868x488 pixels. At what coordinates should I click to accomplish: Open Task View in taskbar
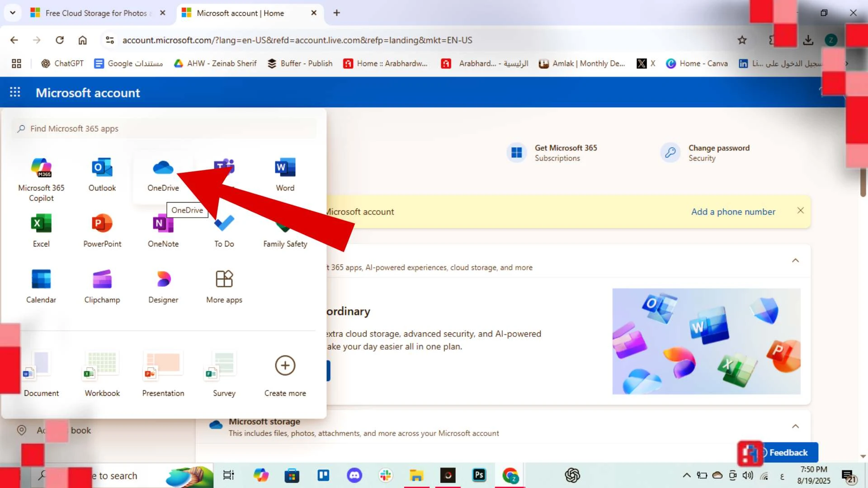coord(229,475)
